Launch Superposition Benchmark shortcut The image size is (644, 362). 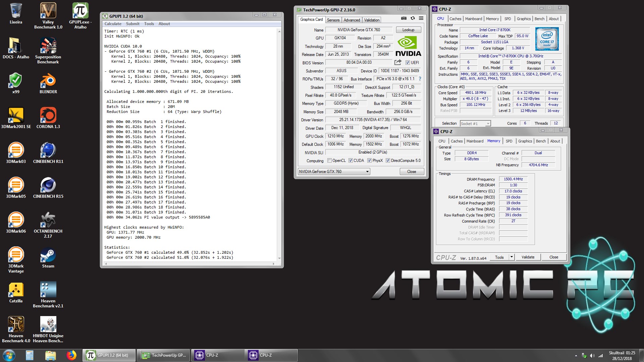click(x=48, y=50)
